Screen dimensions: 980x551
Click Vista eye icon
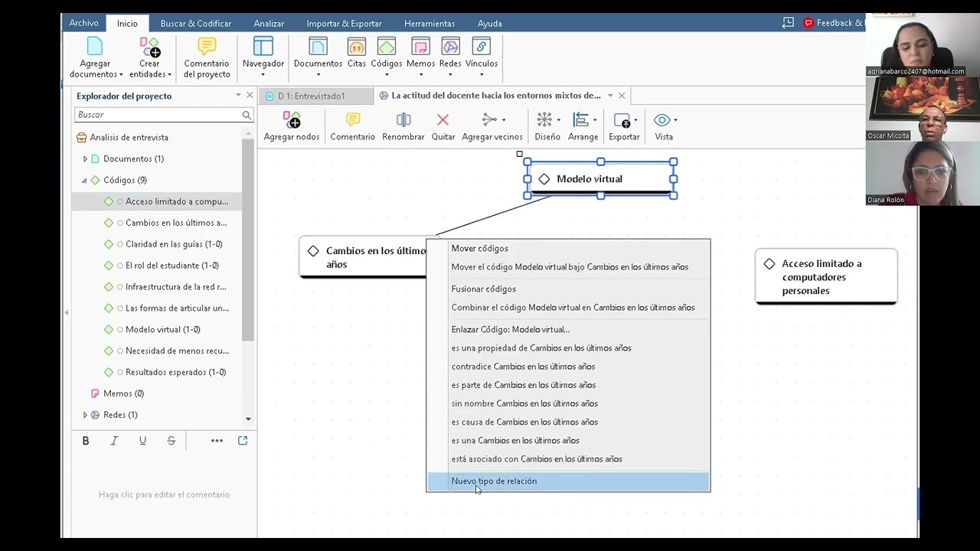[661, 120]
